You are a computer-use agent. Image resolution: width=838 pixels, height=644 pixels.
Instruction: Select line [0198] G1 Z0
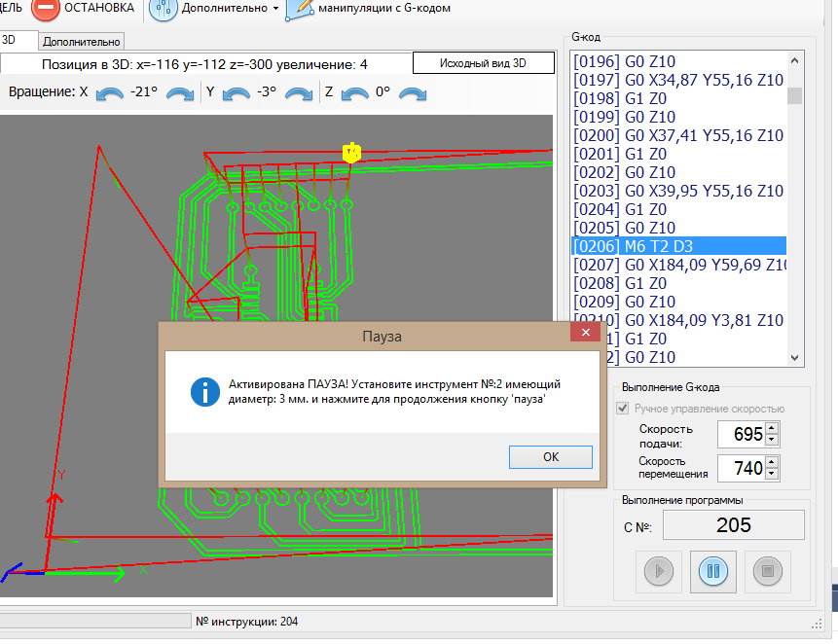(678, 98)
